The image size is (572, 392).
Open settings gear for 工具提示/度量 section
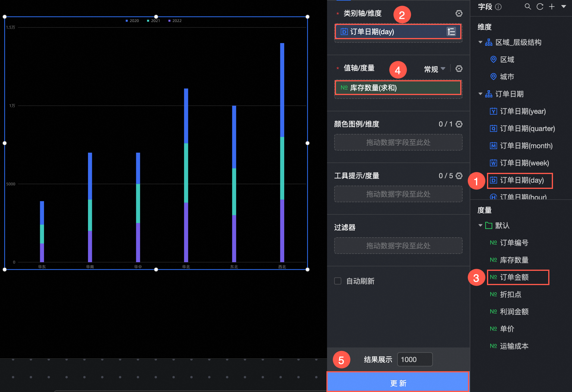pos(459,176)
